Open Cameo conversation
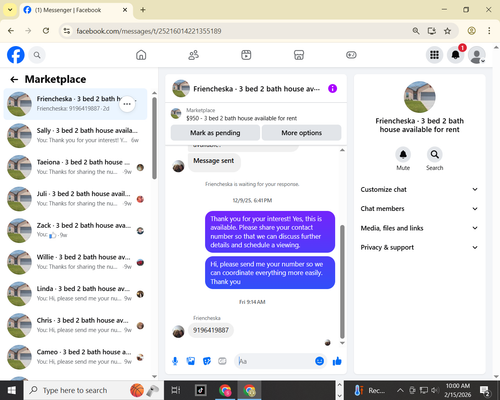The width and height of the screenshot is (500, 400). click(x=75, y=357)
